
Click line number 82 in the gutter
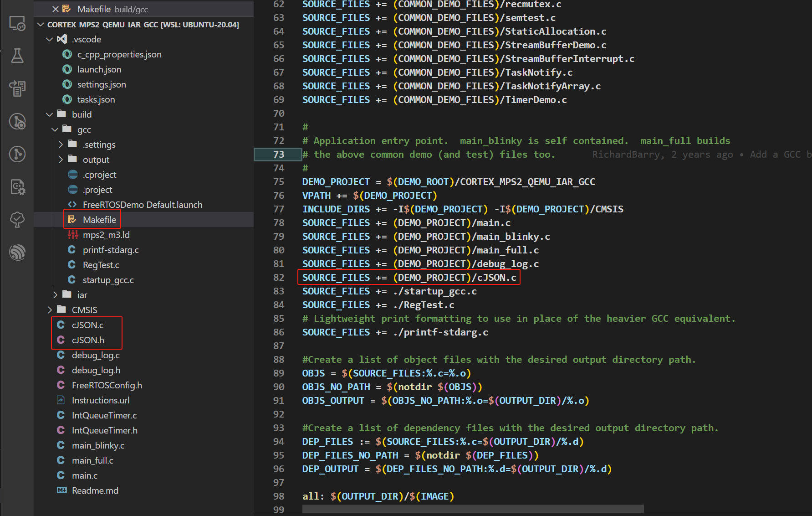(279, 278)
